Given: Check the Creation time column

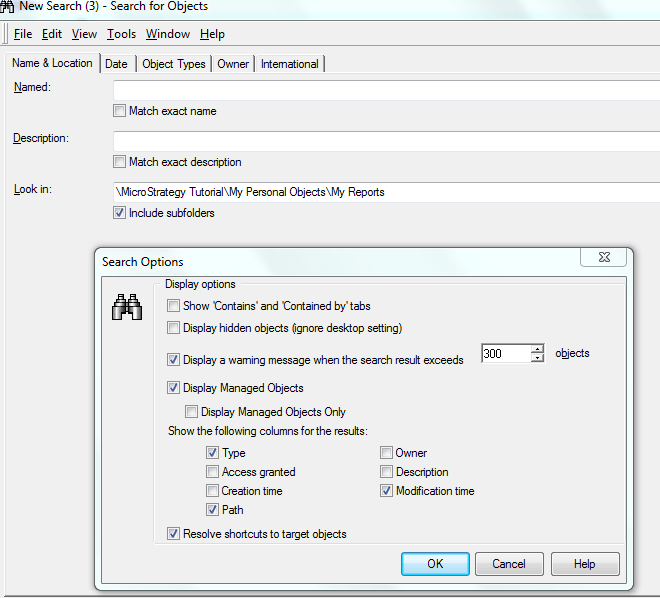Looking at the screenshot, I should coord(212,491).
